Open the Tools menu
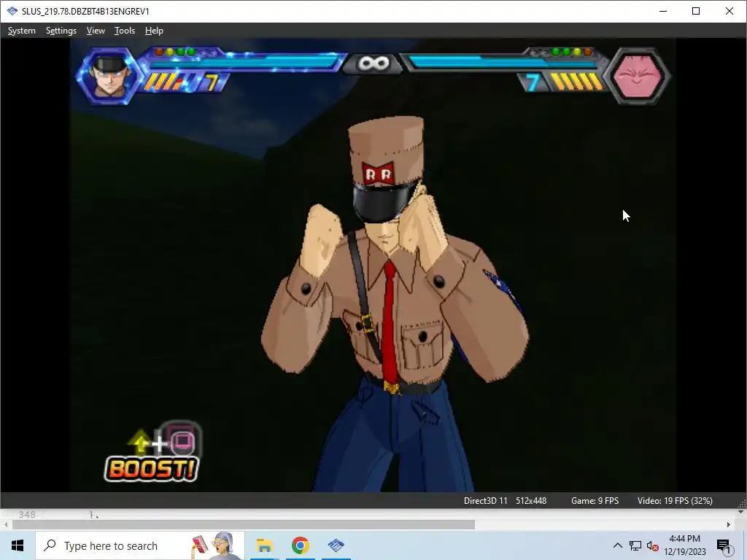 pyautogui.click(x=124, y=31)
